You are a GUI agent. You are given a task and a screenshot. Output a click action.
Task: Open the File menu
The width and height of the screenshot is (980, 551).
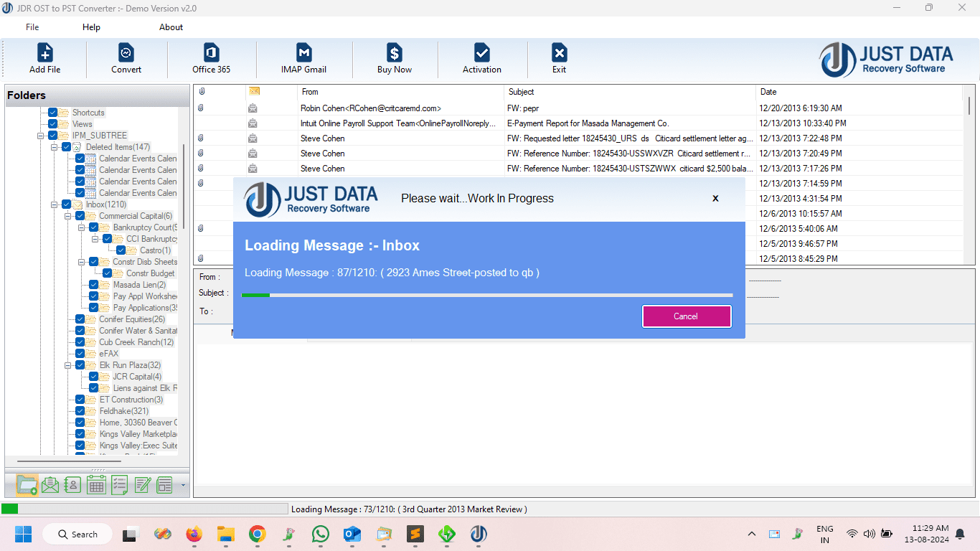pyautogui.click(x=32, y=27)
